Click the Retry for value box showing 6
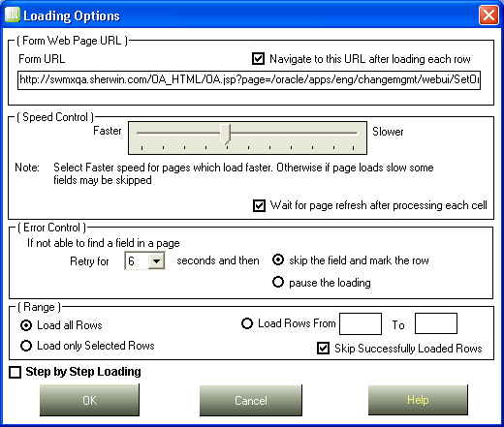This screenshot has height=427, width=504. [x=137, y=260]
